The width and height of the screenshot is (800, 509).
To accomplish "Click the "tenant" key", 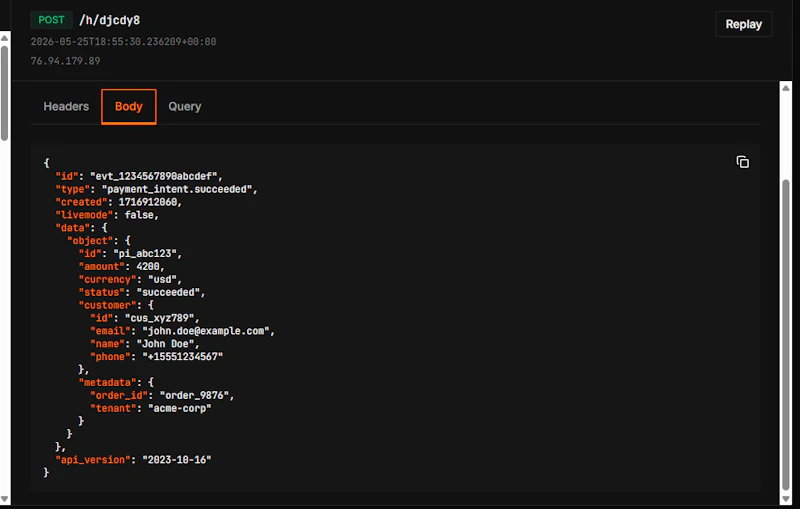I will point(113,408).
